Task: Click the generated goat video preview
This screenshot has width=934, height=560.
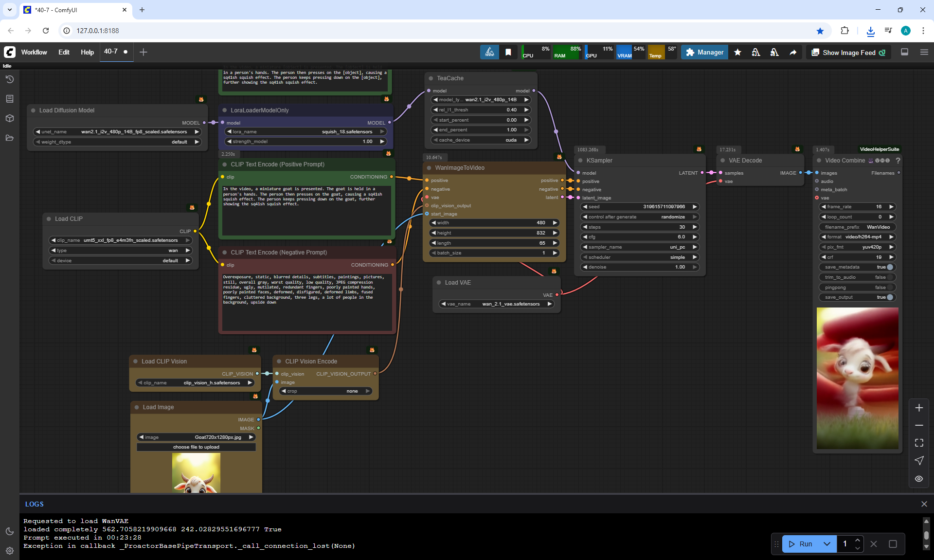Action: 857,378
